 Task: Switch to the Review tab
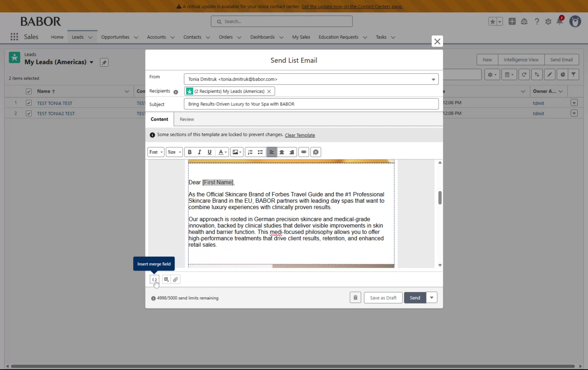coord(187,119)
